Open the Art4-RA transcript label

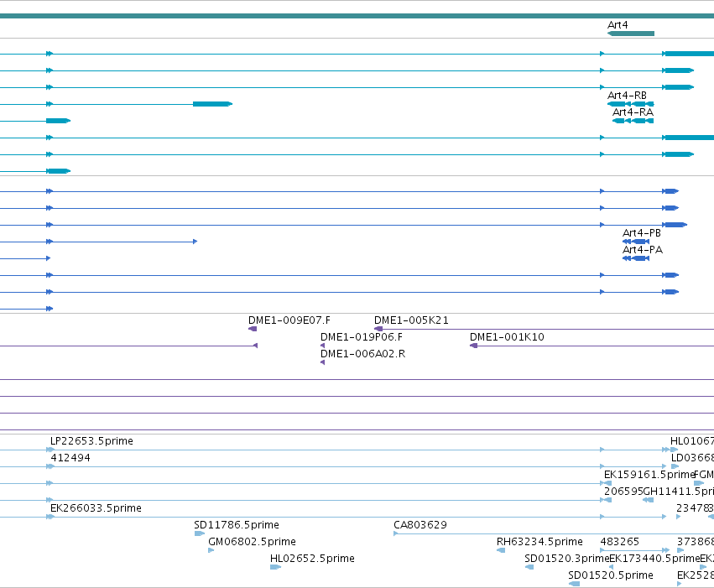point(633,112)
